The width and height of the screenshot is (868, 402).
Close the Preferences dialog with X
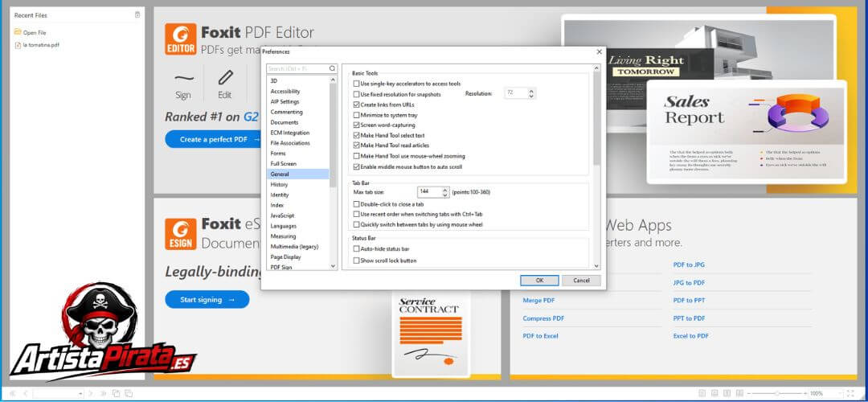[x=599, y=51]
